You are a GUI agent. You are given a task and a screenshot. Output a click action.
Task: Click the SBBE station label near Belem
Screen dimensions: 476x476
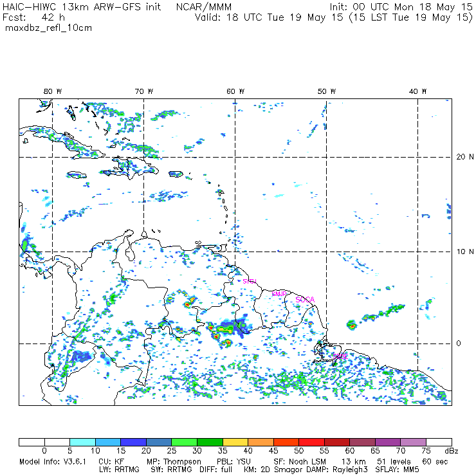pos(341,356)
